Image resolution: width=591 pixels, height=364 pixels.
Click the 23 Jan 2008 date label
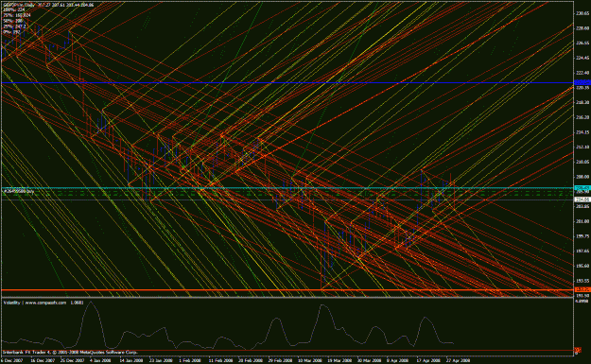[x=161, y=360]
